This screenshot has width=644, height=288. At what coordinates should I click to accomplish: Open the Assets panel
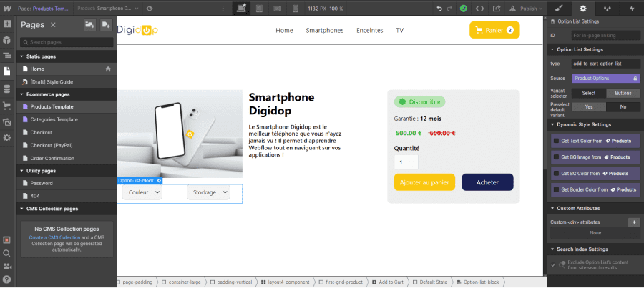(x=6, y=121)
